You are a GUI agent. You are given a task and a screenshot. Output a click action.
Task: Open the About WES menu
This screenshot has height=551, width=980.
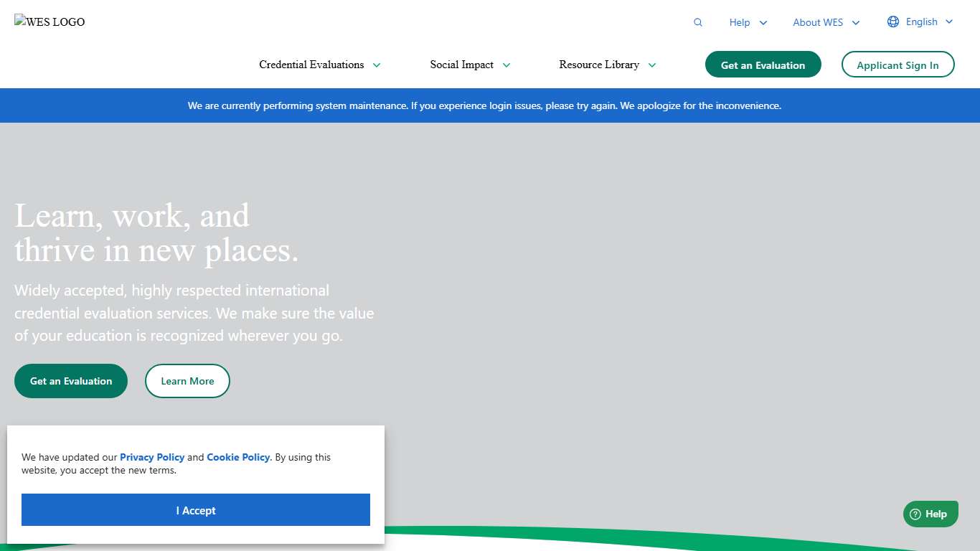pos(818,22)
